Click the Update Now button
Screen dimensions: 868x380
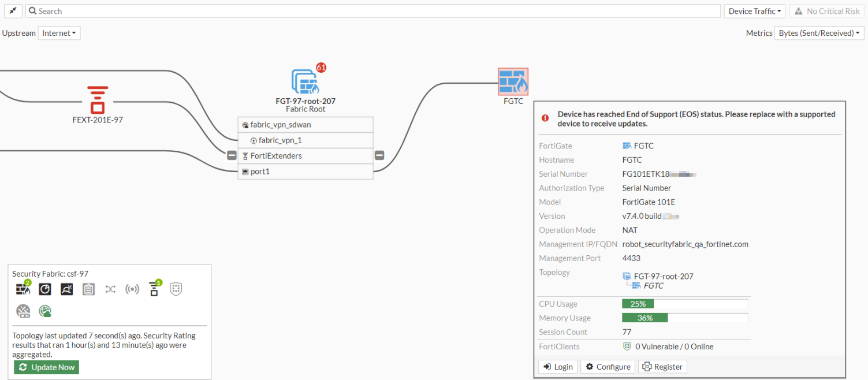coord(47,367)
